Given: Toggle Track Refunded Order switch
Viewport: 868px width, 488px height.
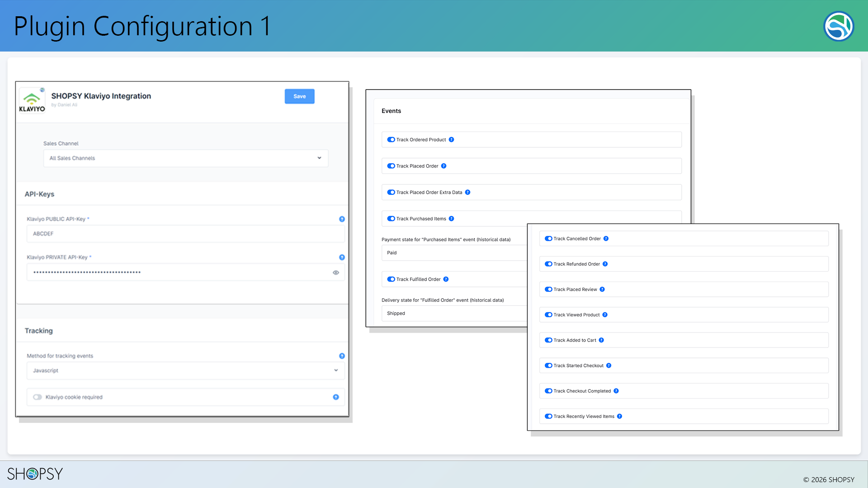Looking at the screenshot, I should coord(548,264).
